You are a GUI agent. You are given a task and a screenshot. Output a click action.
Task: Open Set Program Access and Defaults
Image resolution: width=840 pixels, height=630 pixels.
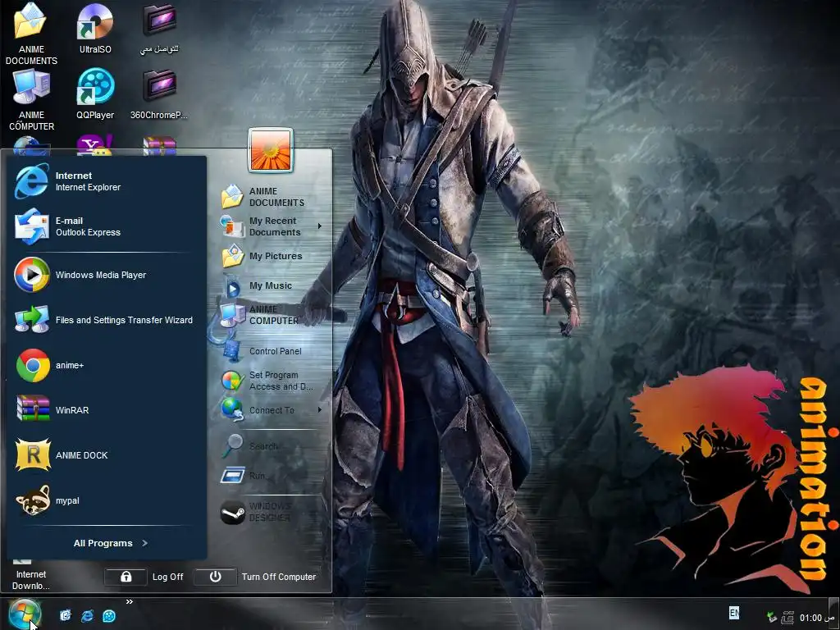[x=269, y=381]
